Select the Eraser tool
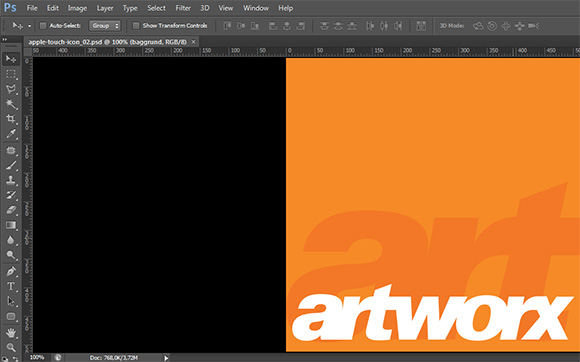Viewport: 580px width, 362px height. (x=11, y=210)
